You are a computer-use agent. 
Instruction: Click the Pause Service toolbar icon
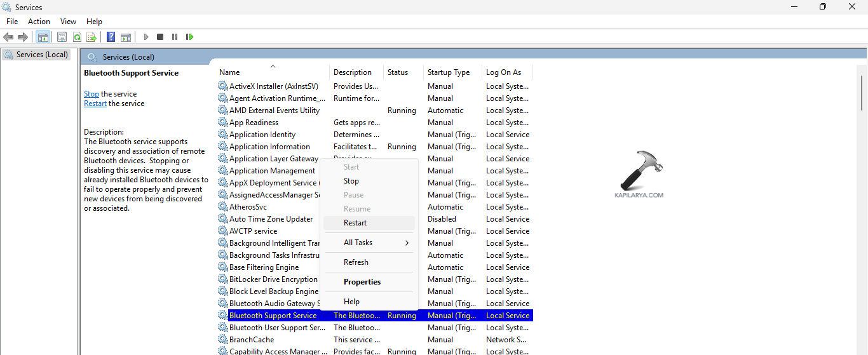pos(175,37)
